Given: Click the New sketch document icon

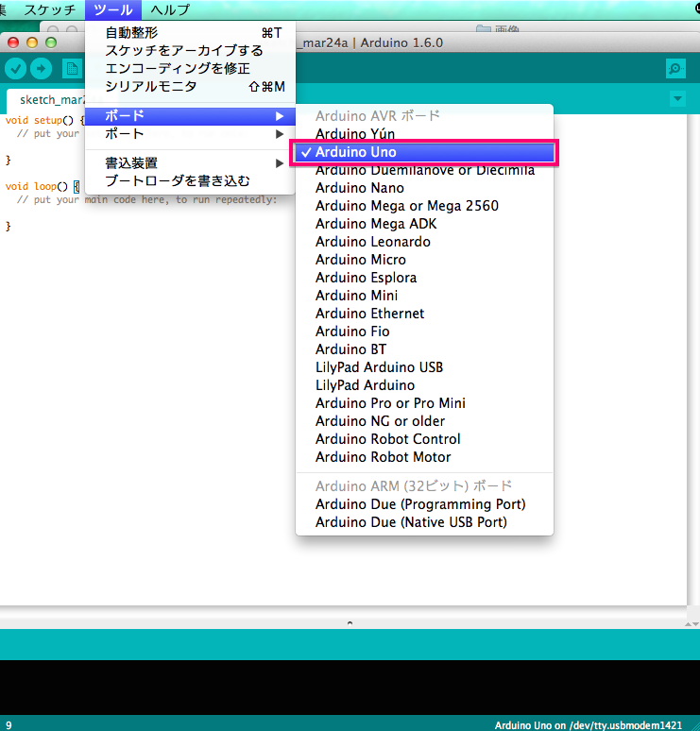Looking at the screenshot, I should (73, 69).
